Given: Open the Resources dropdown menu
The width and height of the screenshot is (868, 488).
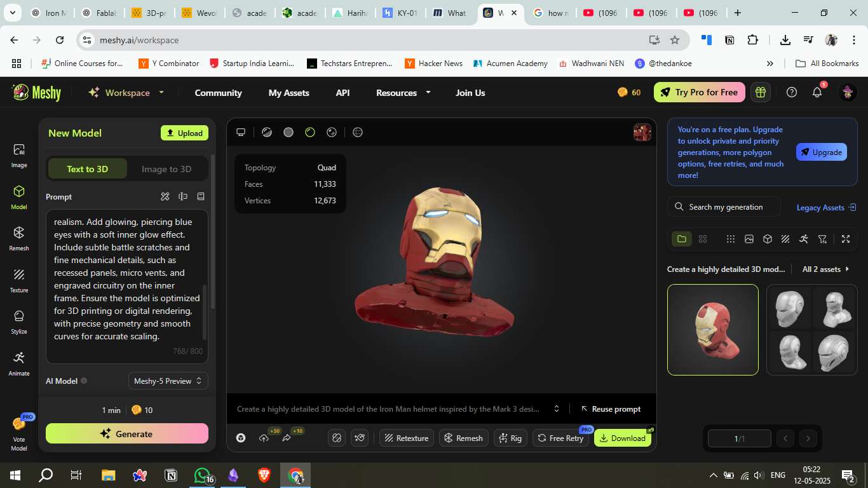Looking at the screenshot, I should (403, 93).
